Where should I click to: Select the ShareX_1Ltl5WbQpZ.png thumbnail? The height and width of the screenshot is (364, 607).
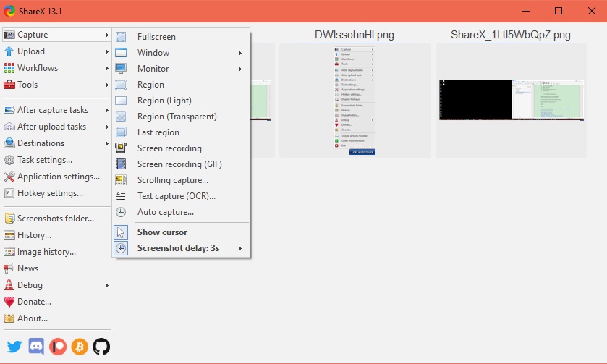(512, 101)
